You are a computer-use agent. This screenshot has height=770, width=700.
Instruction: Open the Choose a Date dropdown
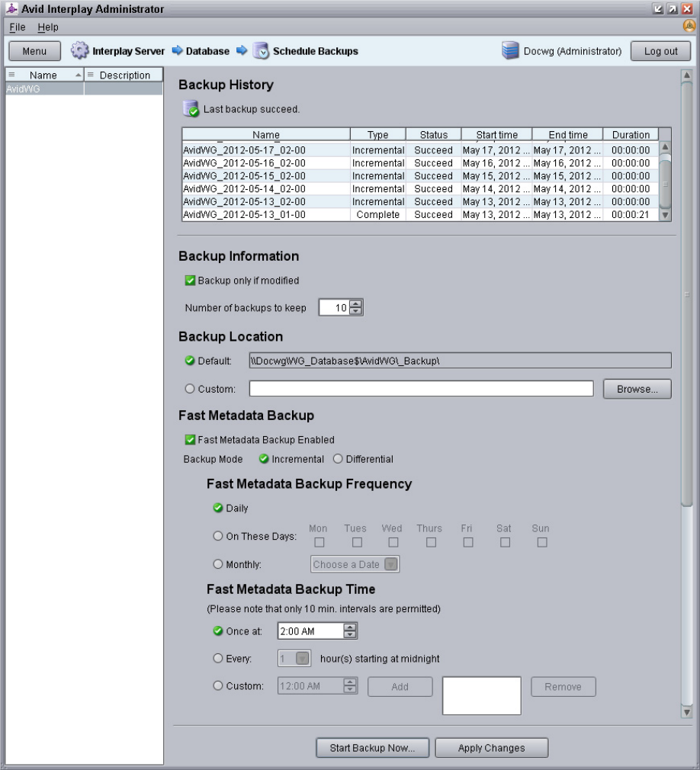pos(391,564)
